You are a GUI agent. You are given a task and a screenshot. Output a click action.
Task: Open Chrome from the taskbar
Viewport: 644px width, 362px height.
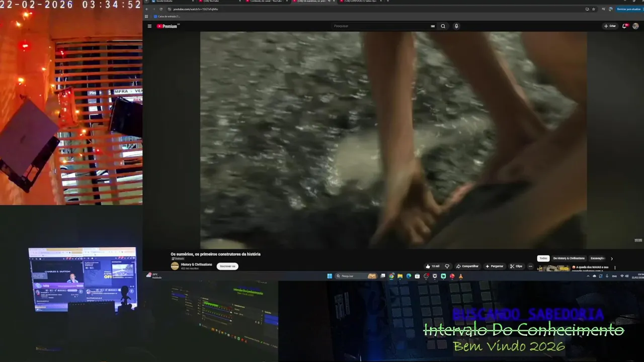tap(391, 276)
